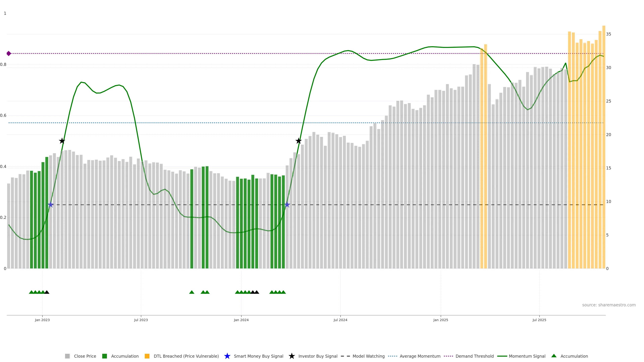The width and height of the screenshot is (644, 362).
Task: Click the blue star icon in the legend
Action: coord(227,356)
